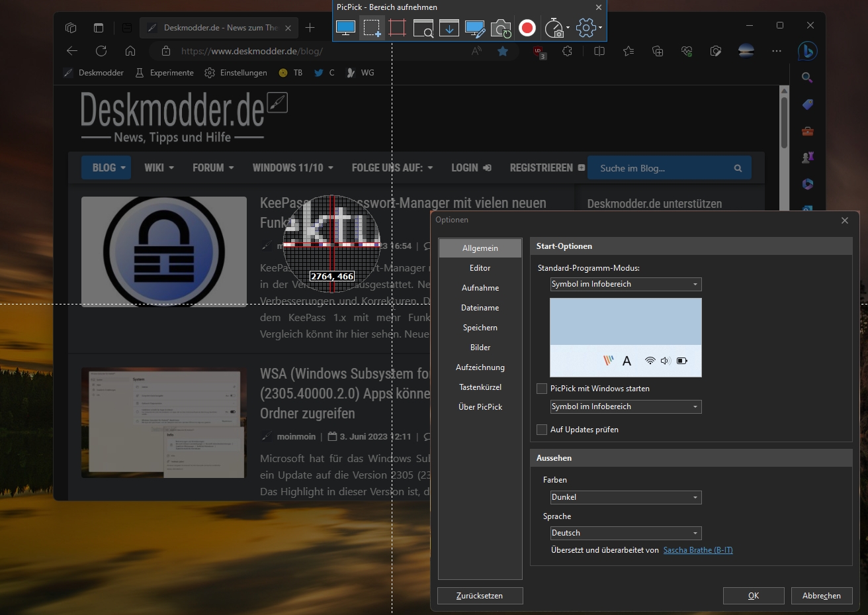Open the Deskmodder bookmark in favorites bar
The image size is (868, 615).
tap(93, 73)
